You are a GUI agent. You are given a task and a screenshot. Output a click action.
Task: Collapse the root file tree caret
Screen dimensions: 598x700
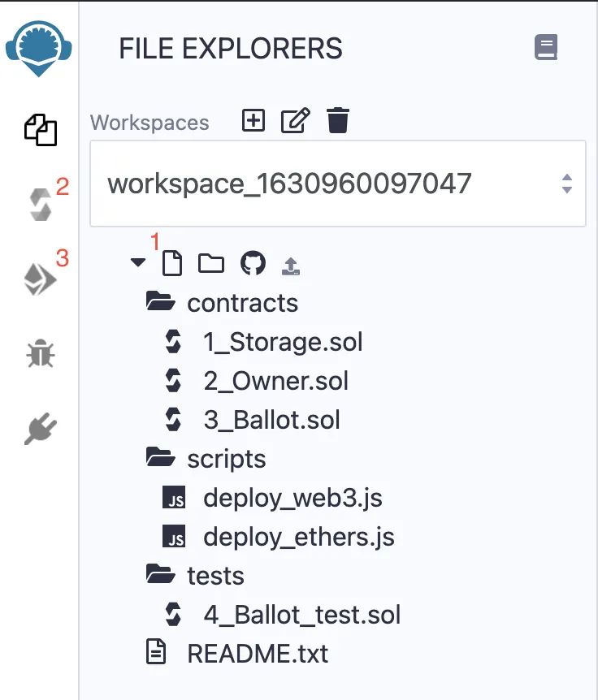138,262
